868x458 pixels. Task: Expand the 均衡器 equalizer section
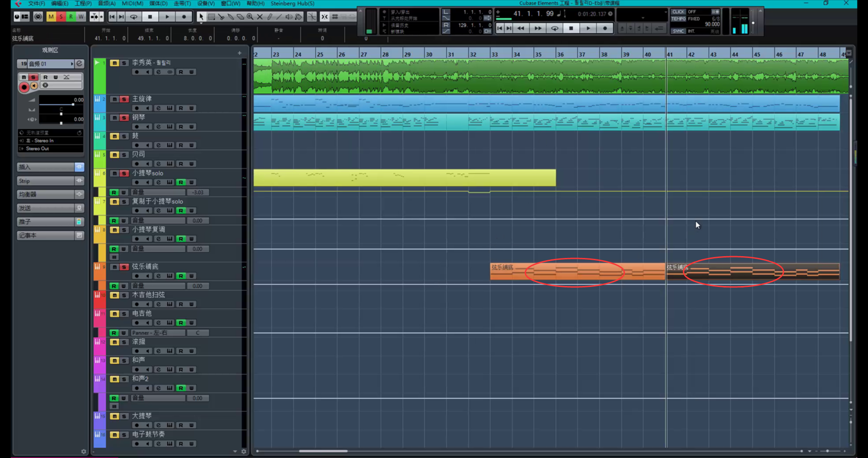[50, 195]
